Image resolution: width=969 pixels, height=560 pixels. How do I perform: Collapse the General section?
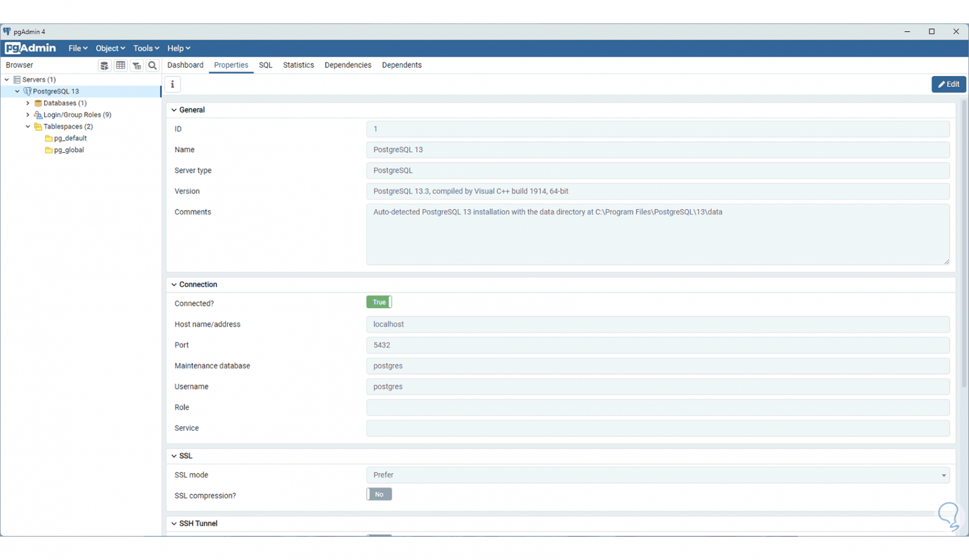174,110
